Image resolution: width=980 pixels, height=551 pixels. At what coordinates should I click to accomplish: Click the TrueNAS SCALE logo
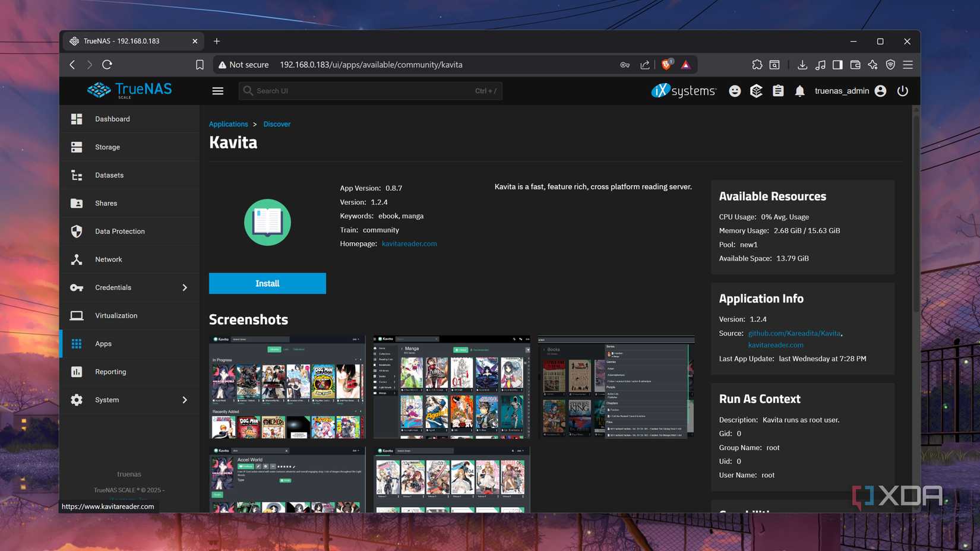[x=129, y=90]
